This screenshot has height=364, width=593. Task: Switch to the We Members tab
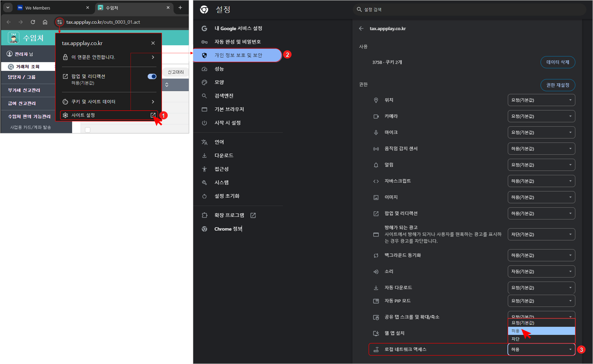(x=38, y=8)
